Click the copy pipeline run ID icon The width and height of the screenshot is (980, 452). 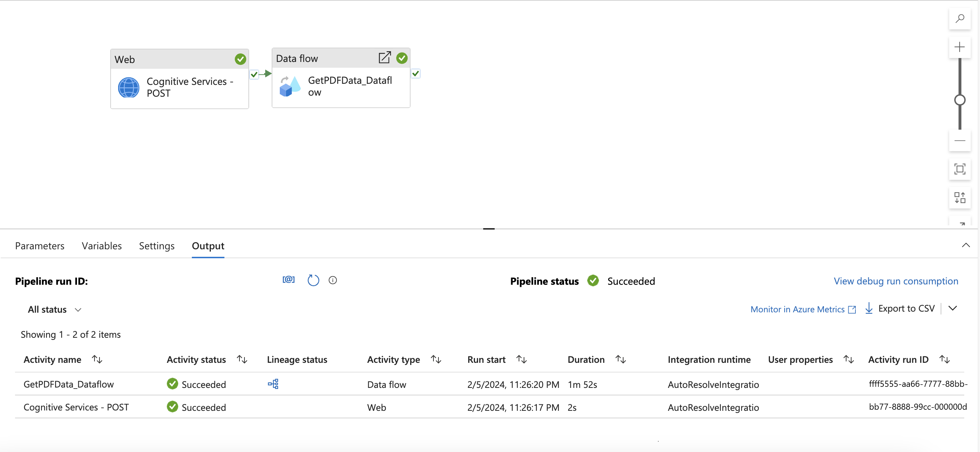coord(288,280)
